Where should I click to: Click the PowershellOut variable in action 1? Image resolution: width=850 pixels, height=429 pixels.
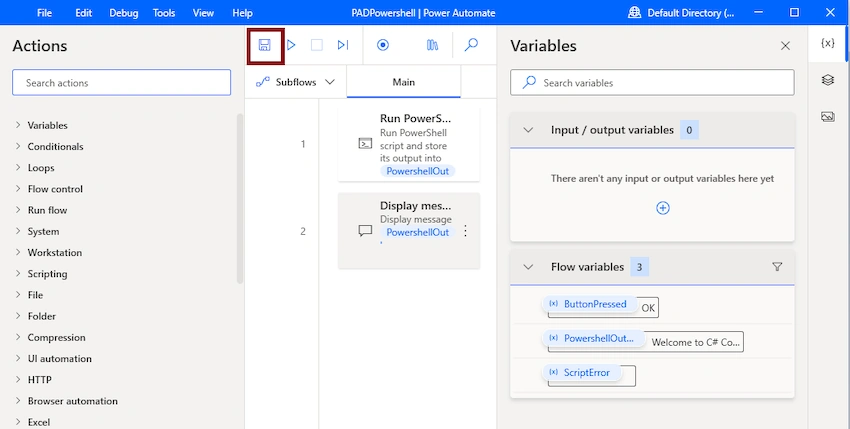click(417, 171)
